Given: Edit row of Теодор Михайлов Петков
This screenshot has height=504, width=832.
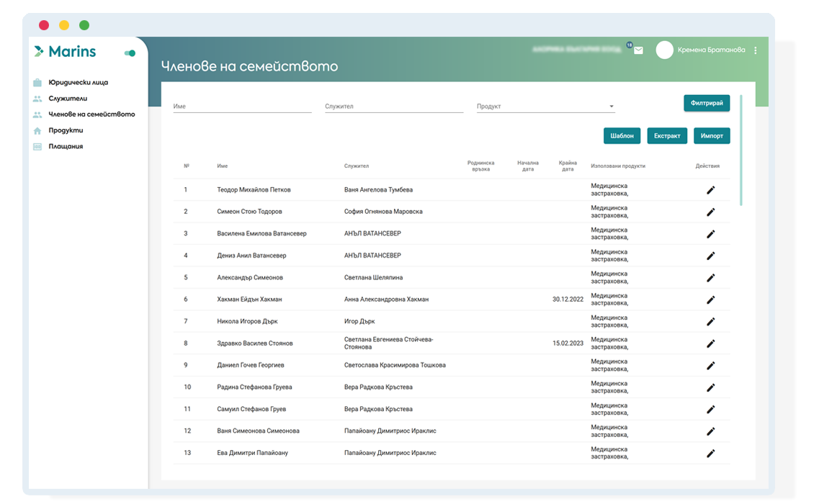Looking at the screenshot, I should (710, 190).
